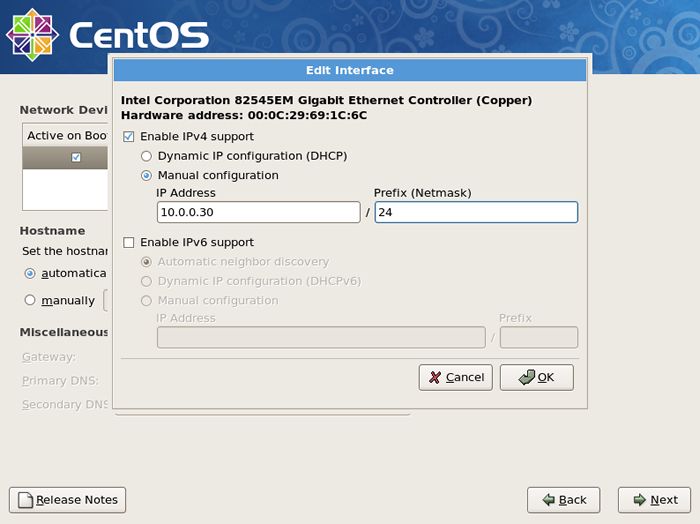Click the CentOS logo icon
Screen dimensions: 700x524
[x=32, y=35]
